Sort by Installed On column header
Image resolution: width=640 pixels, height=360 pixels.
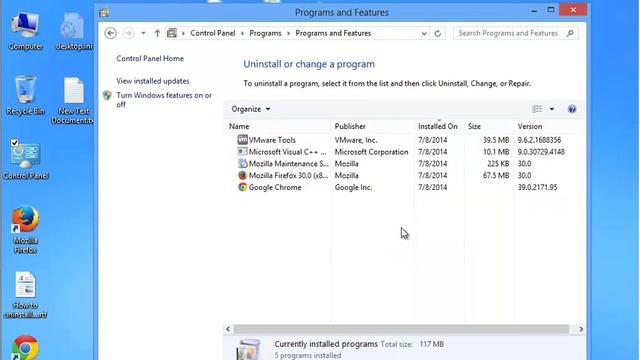439,127
